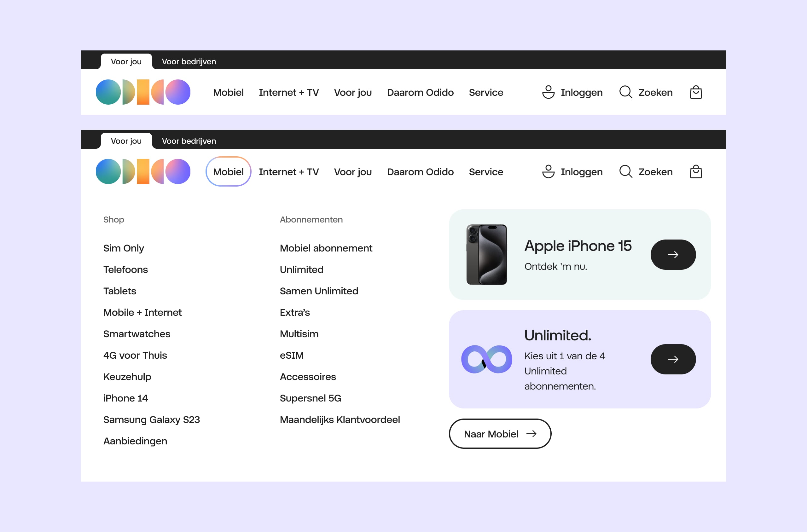Go to the Telefoons link
The image size is (807, 532).
pos(125,269)
